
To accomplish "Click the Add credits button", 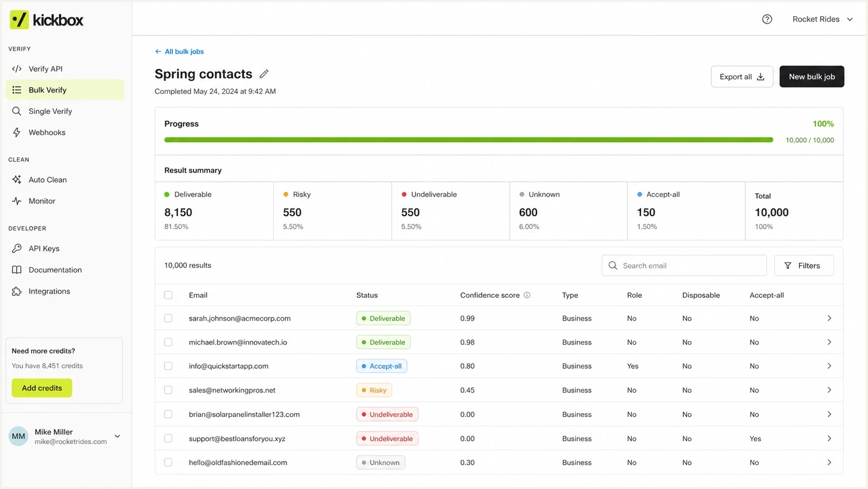I will pos(42,388).
